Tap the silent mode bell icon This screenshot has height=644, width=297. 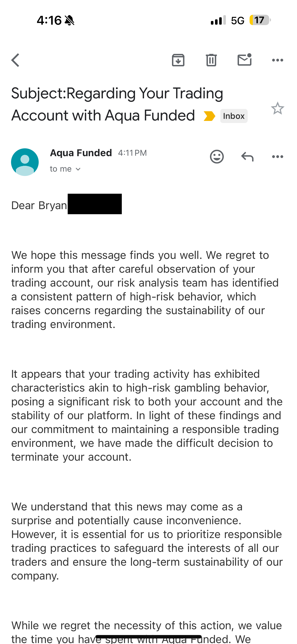70,20
